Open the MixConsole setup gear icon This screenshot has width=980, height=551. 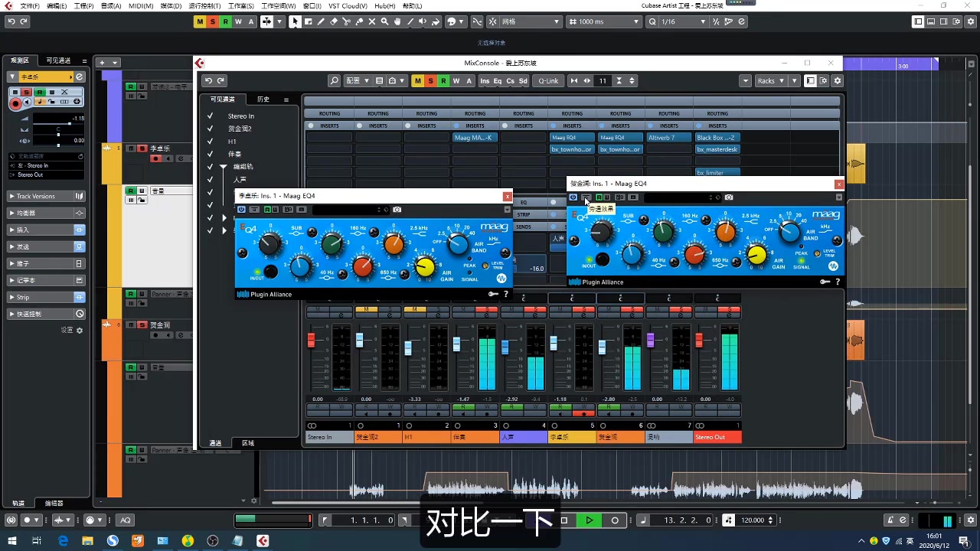pos(837,80)
